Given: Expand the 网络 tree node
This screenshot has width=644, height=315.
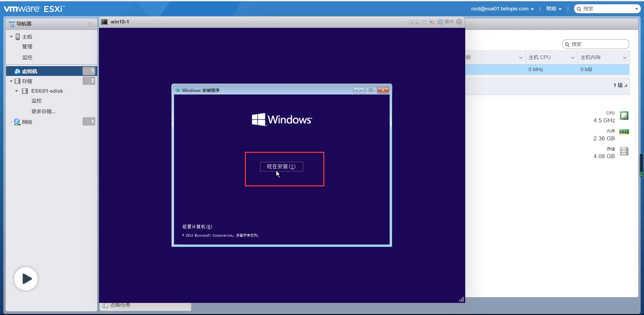Looking at the screenshot, I should pyautogui.click(x=11, y=122).
